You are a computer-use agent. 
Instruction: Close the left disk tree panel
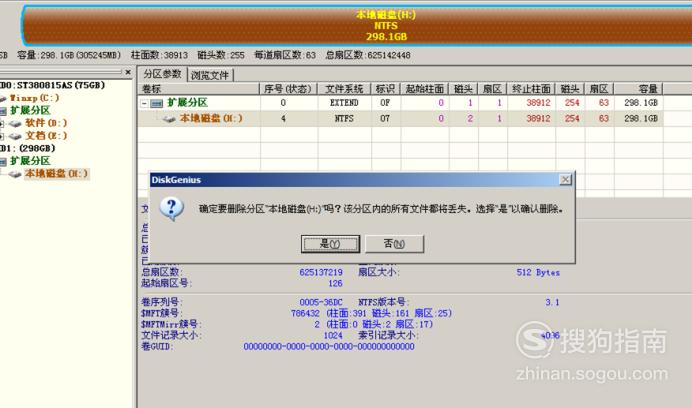tap(128, 72)
